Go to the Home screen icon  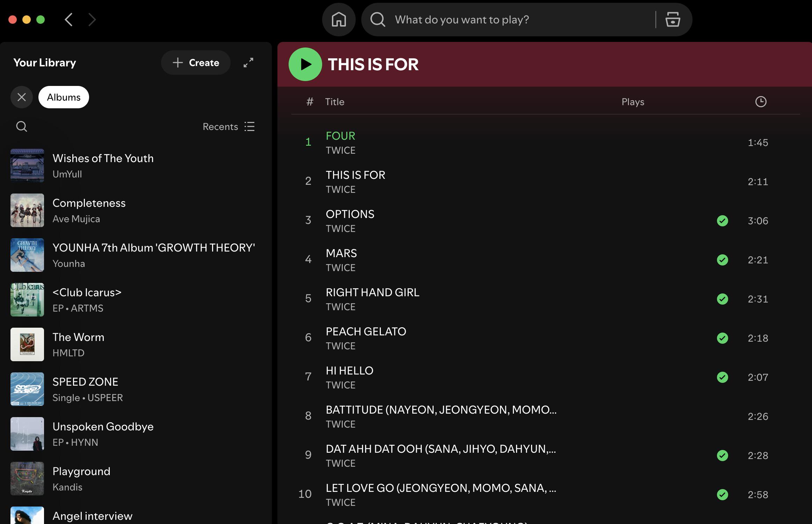point(339,20)
